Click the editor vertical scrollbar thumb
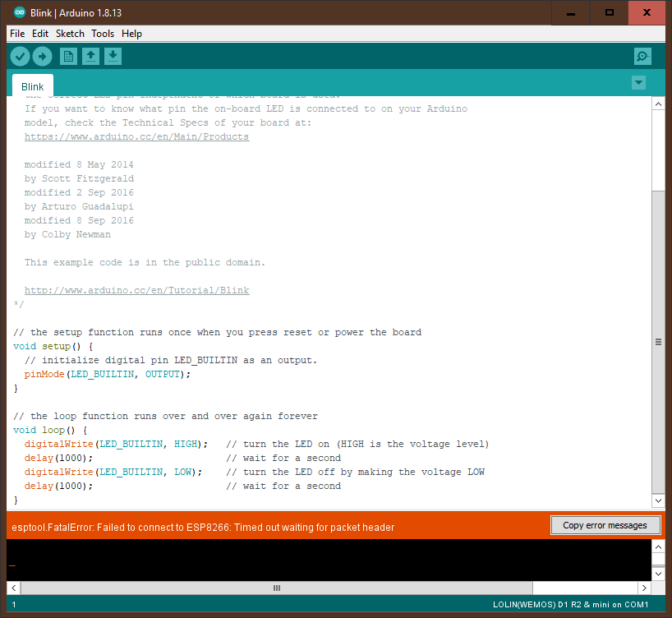 [658, 341]
